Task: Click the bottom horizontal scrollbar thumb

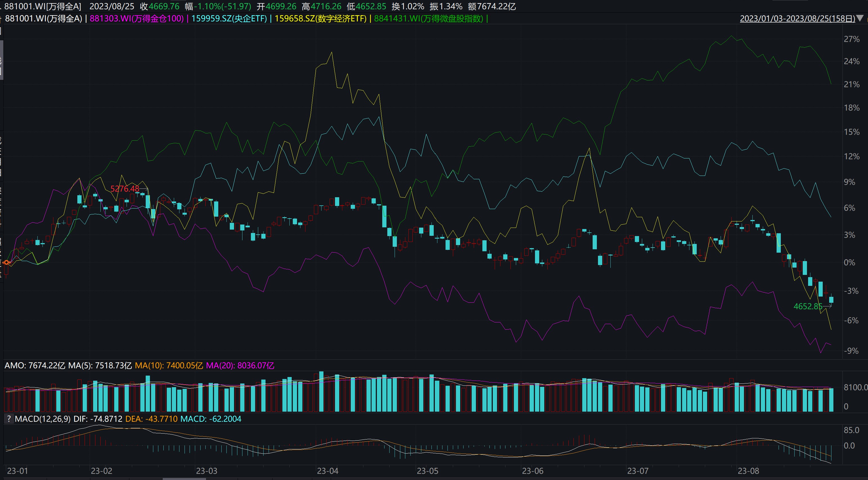Action: pos(184,479)
